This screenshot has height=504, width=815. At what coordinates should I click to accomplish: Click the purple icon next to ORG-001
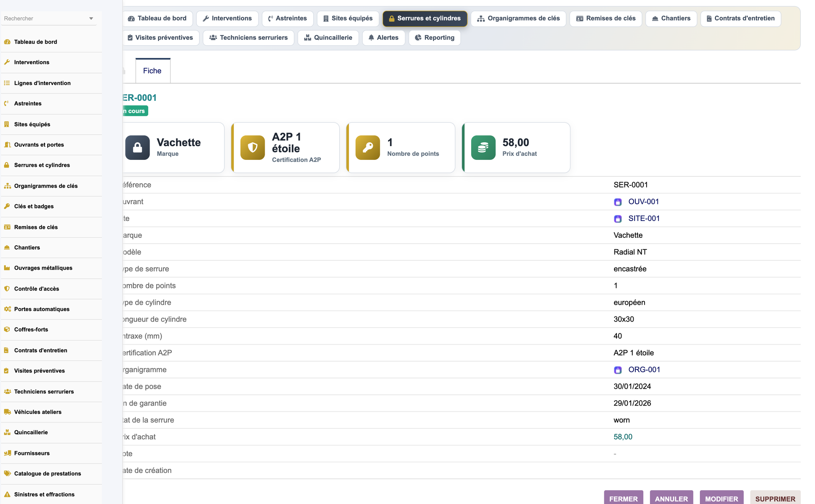tap(618, 370)
